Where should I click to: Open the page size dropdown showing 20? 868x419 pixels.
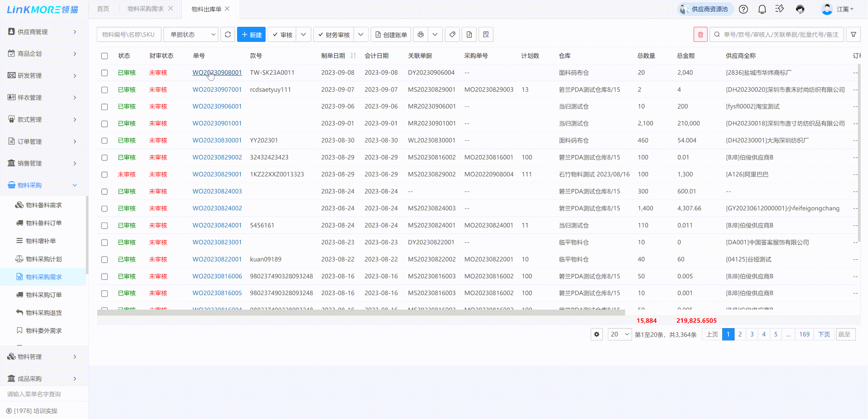pyautogui.click(x=620, y=334)
